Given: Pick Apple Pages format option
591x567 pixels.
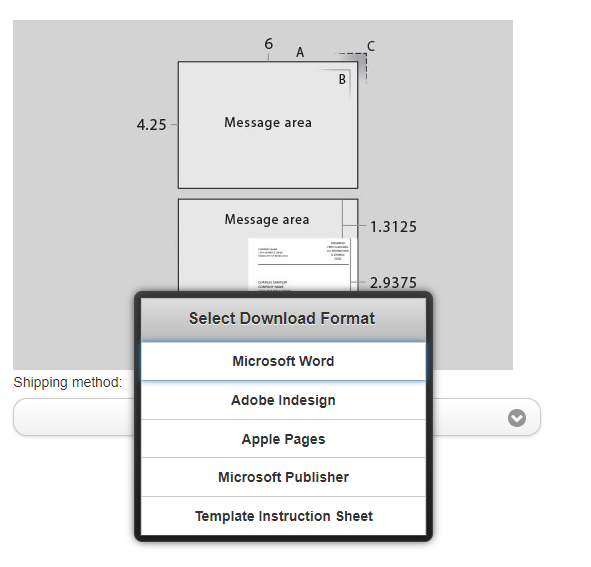Looking at the screenshot, I should 283,439.
